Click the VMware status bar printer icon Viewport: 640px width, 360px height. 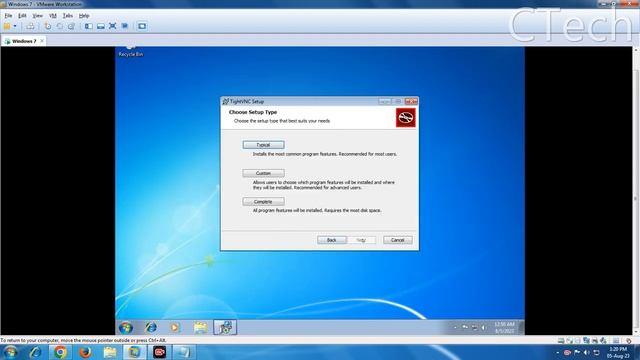[595, 340]
